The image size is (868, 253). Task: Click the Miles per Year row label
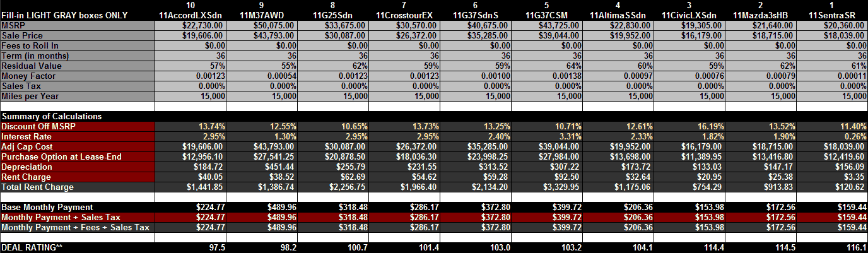78,96
